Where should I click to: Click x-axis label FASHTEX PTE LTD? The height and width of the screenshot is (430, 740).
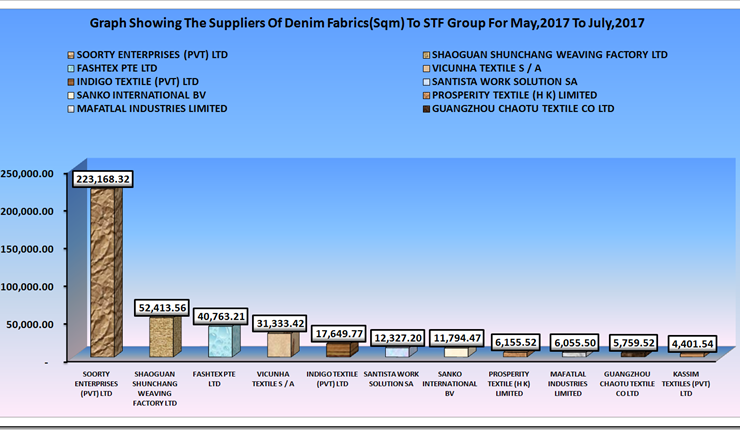pyautogui.click(x=214, y=379)
